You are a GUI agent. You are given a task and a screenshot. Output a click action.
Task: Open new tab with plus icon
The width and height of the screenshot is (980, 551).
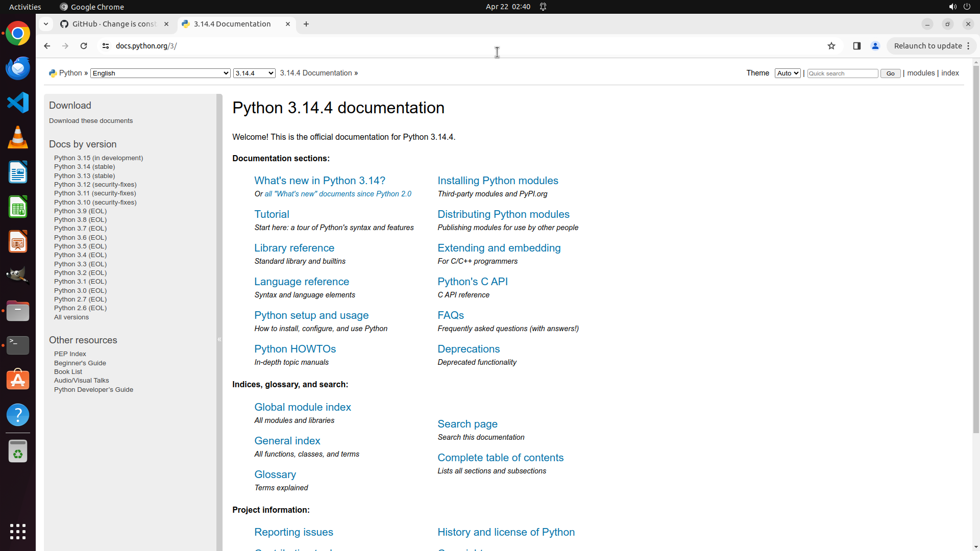[306, 24]
